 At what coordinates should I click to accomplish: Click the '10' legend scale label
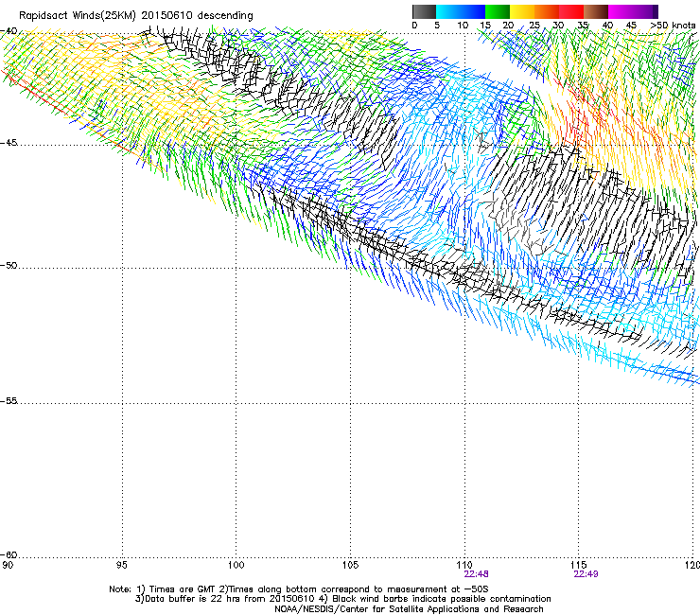click(463, 26)
